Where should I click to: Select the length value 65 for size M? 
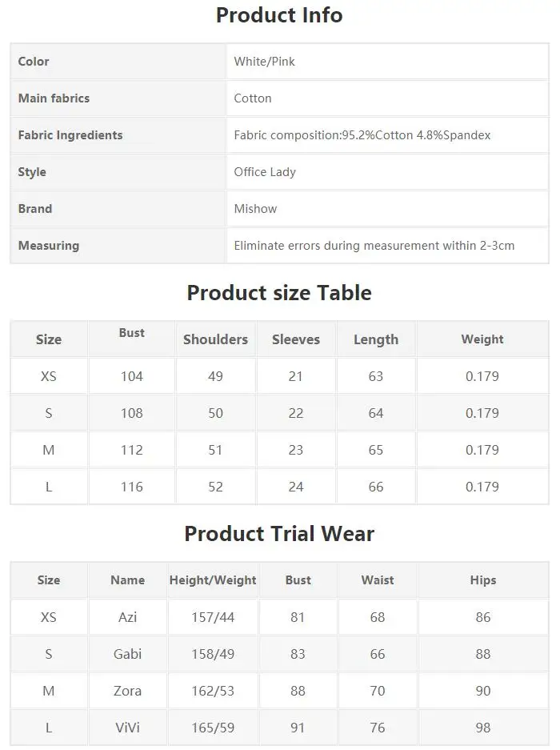[x=376, y=450]
